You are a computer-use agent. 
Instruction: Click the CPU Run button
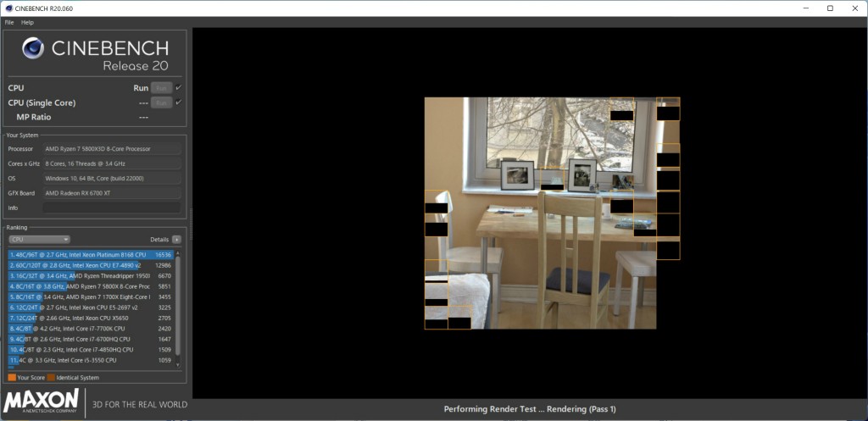[x=161, y=88]
